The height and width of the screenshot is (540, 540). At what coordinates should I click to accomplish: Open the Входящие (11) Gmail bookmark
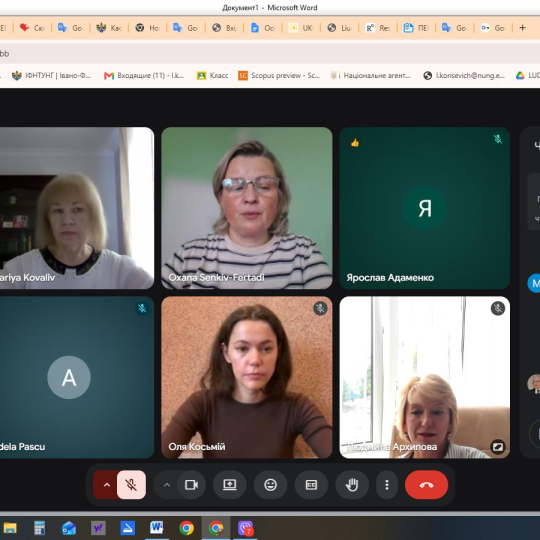pos(144,75)
